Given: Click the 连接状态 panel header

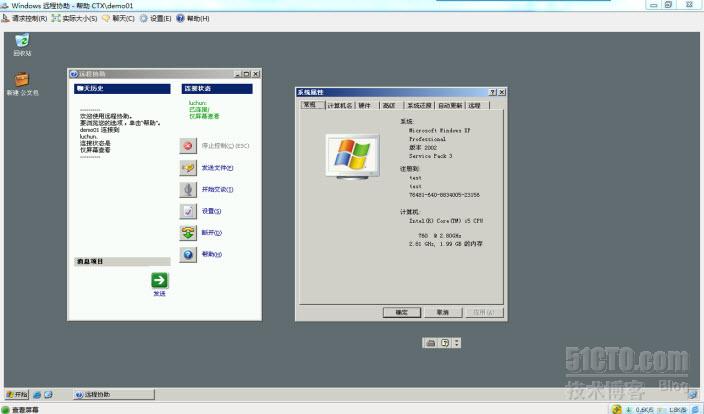Looking at the screenshot, I should [217, 89].
